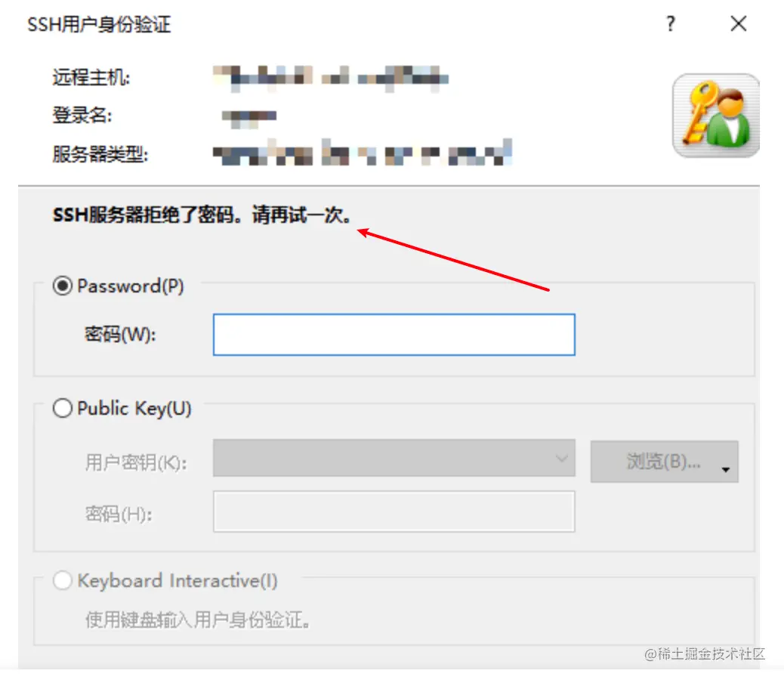The width and height of the screenshot is (784, 680).
Task: Open the arrow menu on 浏览(B) button
Action: tap(726, 469)
